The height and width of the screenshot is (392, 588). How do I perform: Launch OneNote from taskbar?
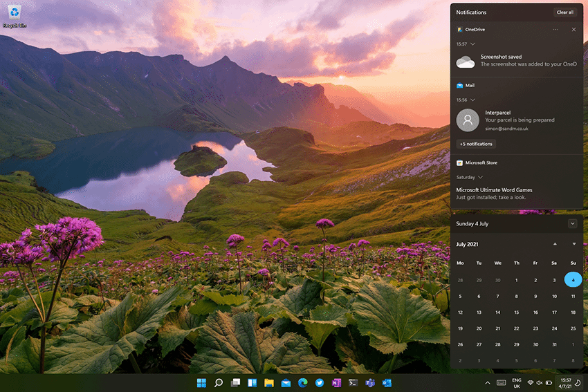[336, 382]
